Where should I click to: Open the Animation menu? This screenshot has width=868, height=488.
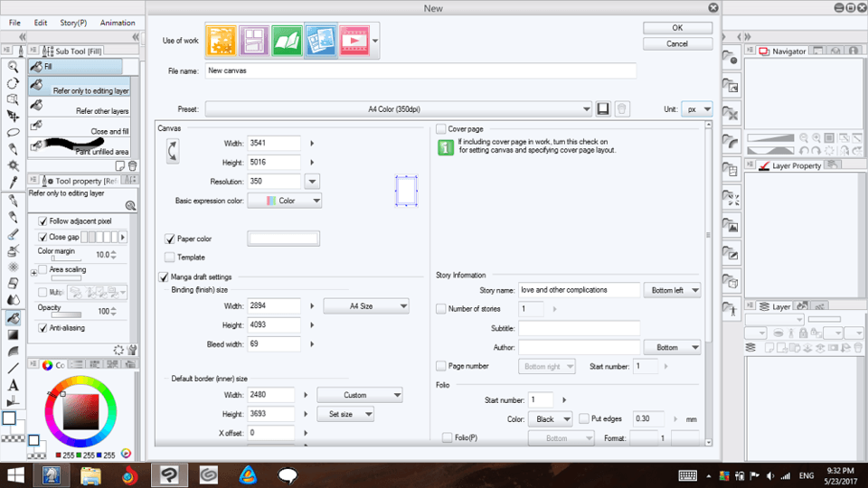(x=118, y=23)
